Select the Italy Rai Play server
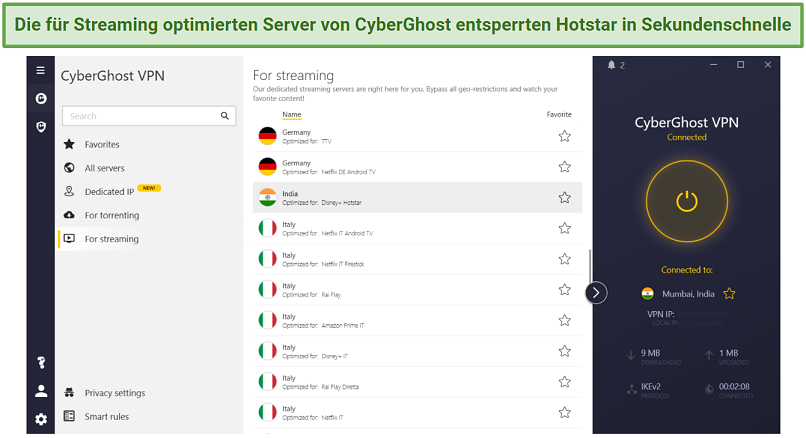 click(417, 290)
